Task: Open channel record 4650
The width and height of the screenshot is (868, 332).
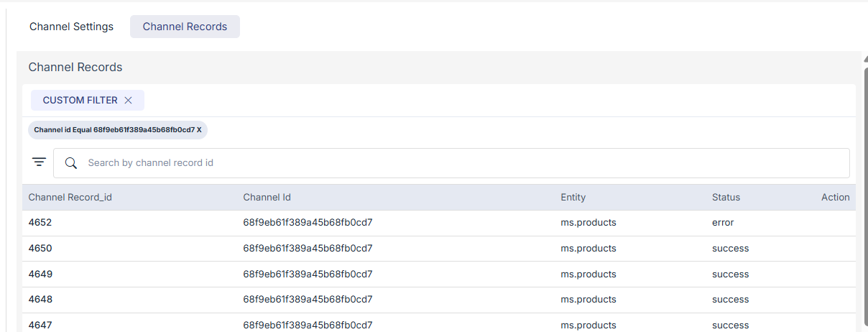Action: coord(40,249)
